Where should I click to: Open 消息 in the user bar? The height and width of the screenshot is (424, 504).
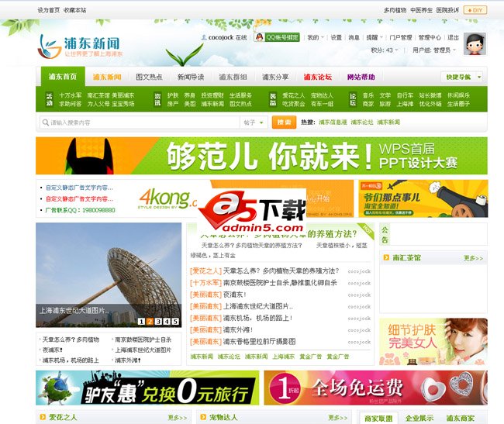[x=354, y=37]
